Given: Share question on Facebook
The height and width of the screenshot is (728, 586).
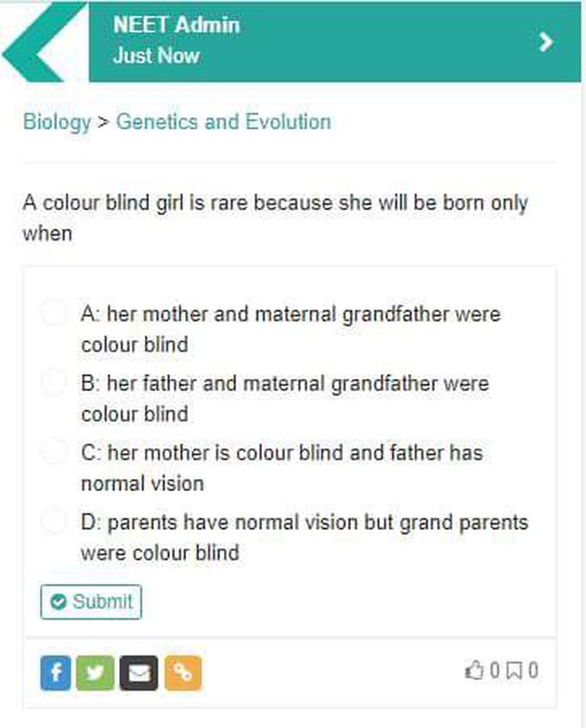Looking at the screenshot, I should click(56, 673).
